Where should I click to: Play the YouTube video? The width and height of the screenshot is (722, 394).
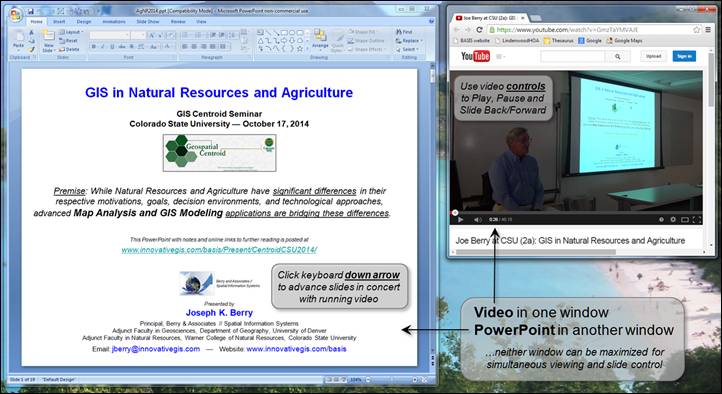point(460,220)
